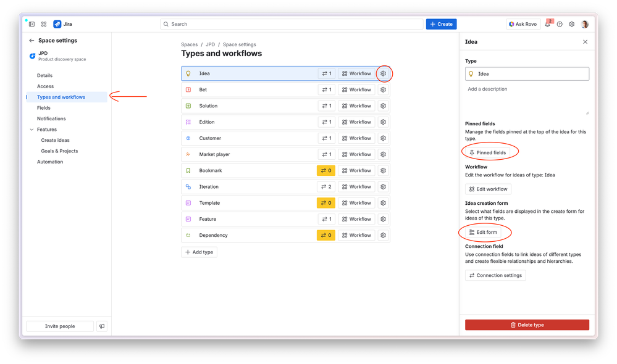Open Notifications in space settings
This screenshot has height=364, width=617.
[x=67, y=118]
